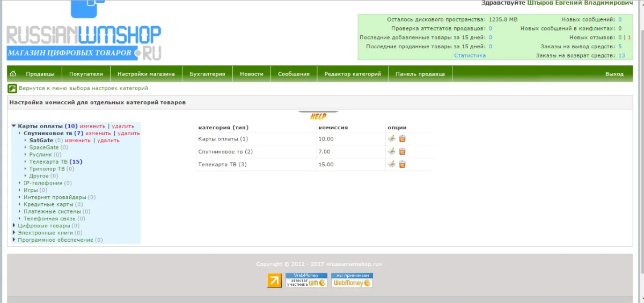Click commission value 7.00
This screenshot has width=644, height=303.
click(x=324, y=151)
